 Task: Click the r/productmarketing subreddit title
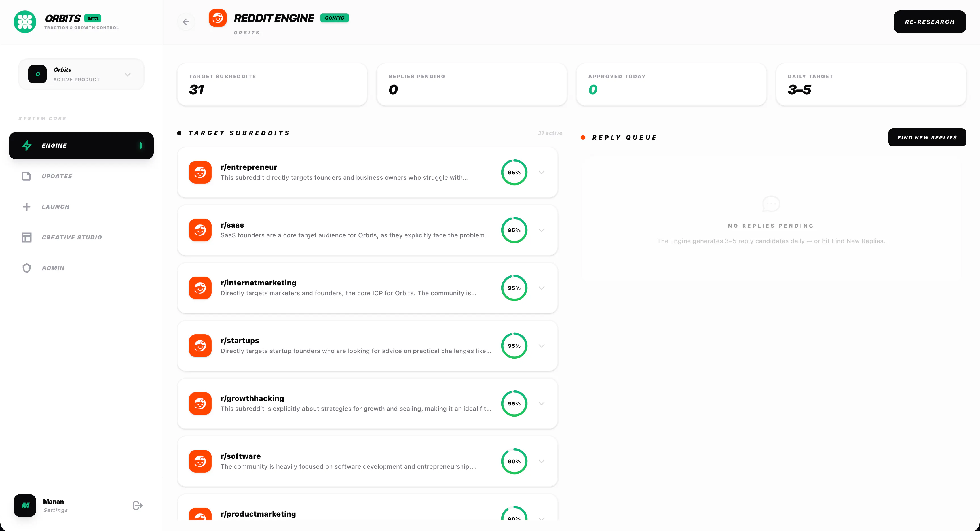coord(258,514)
